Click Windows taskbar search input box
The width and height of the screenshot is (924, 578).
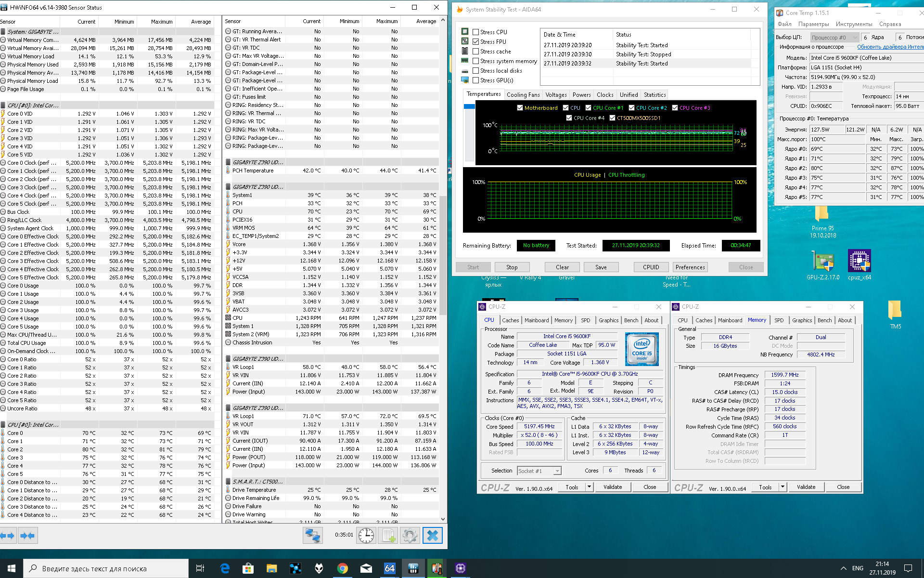[x=106, y=569]
